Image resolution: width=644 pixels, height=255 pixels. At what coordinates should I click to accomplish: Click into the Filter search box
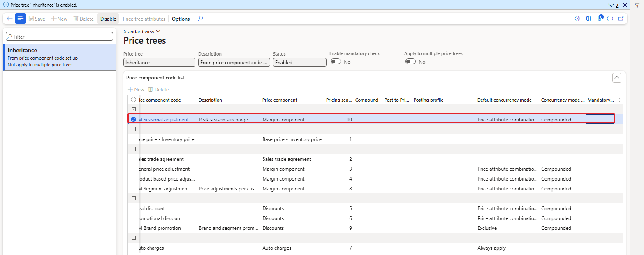click(59, 37)
